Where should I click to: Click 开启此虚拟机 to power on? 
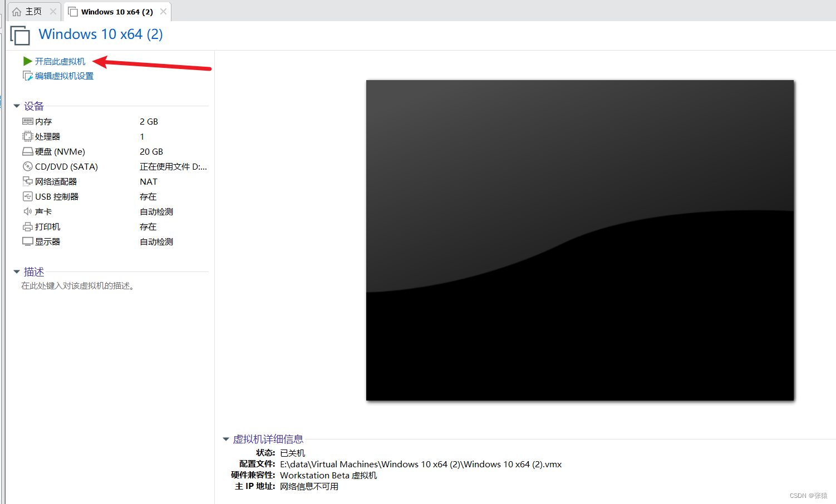(60, 61)
